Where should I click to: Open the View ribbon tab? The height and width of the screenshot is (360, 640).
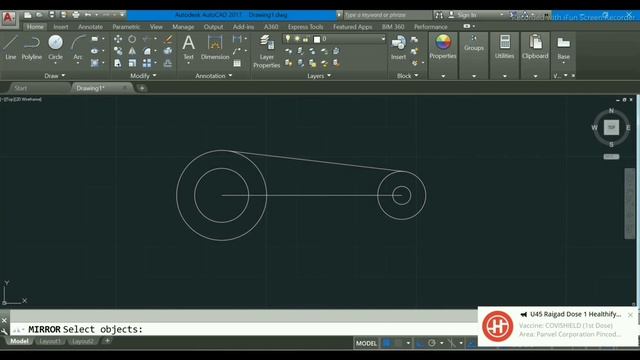point(156,27)
